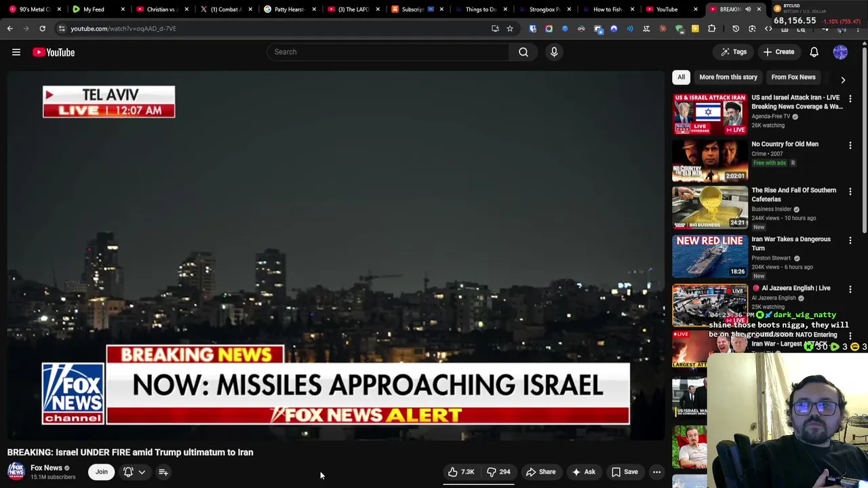Open the YouTube notifications bell in header
The height and width of the screenshot is (488, 868).
click(814, 52)
